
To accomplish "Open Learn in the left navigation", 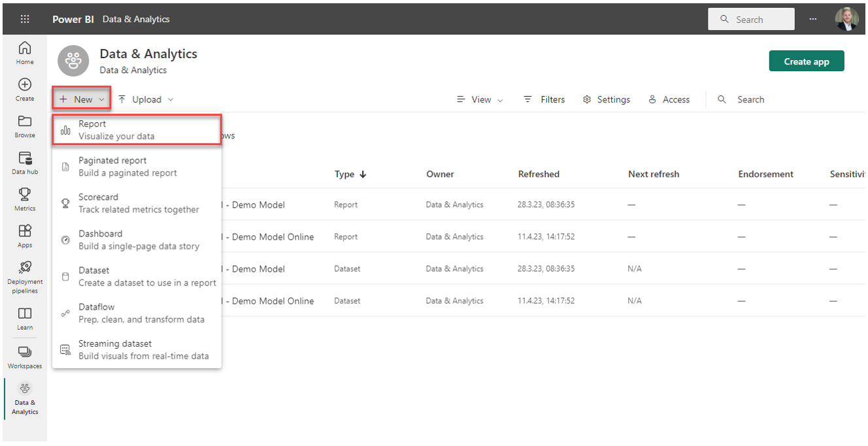I will click(25, 319).
